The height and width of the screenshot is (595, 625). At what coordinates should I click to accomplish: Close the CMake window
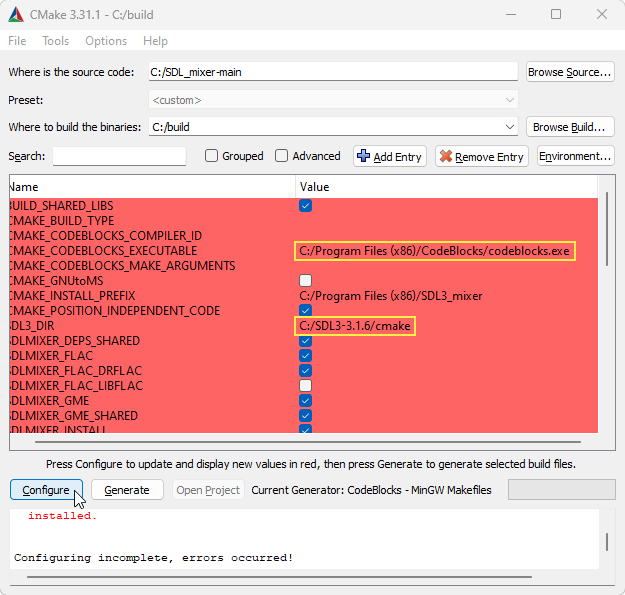coord(602,15)
